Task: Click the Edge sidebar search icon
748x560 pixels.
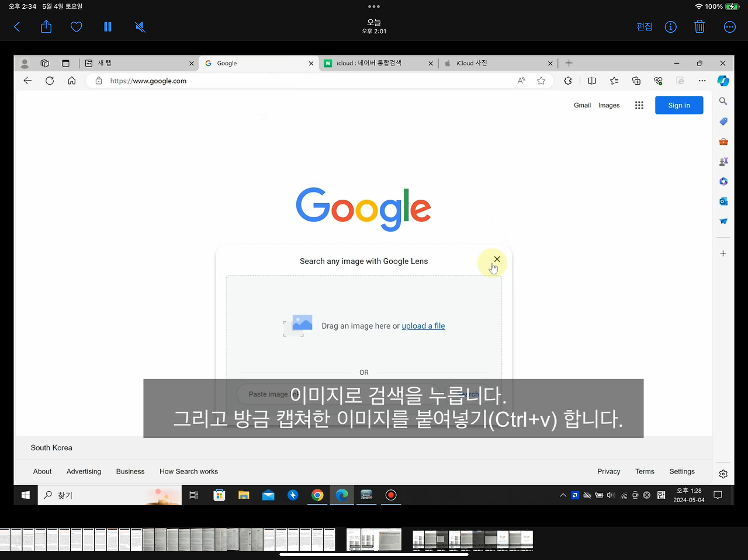Action: click(723, 102)
